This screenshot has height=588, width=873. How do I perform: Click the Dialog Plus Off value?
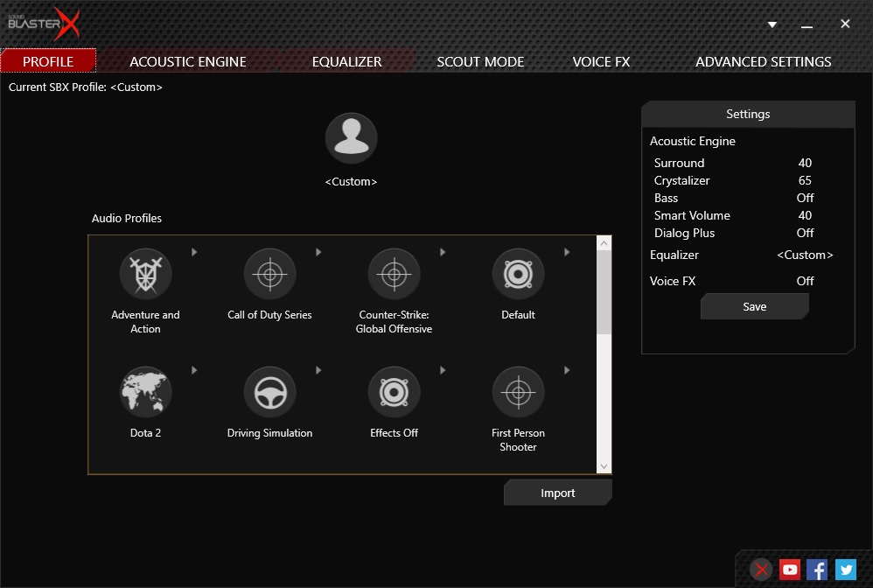[805, 234]
